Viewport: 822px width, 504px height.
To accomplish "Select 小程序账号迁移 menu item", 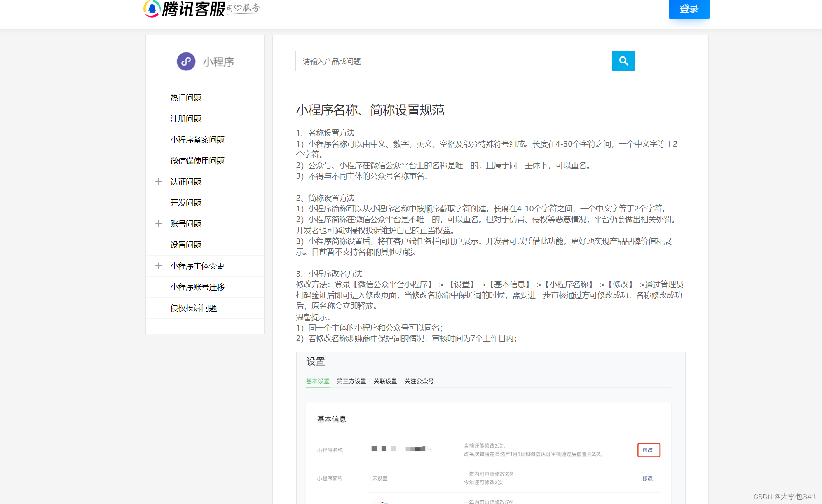I will pyautogui.click(x=197, y=287).
